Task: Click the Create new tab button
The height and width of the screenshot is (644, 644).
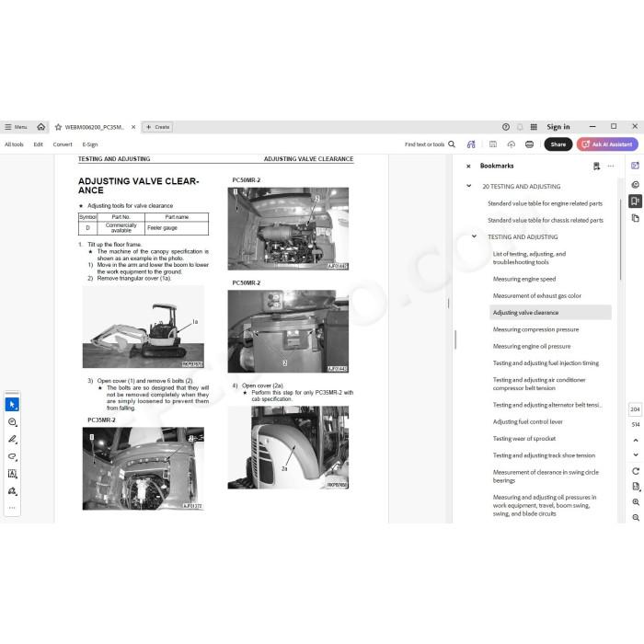Action: tap(157, 127)
